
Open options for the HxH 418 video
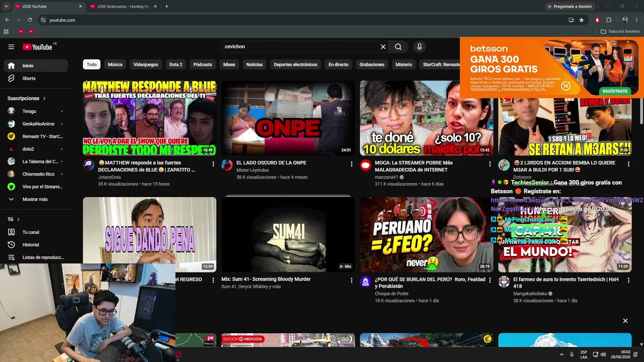coord(628,281)
